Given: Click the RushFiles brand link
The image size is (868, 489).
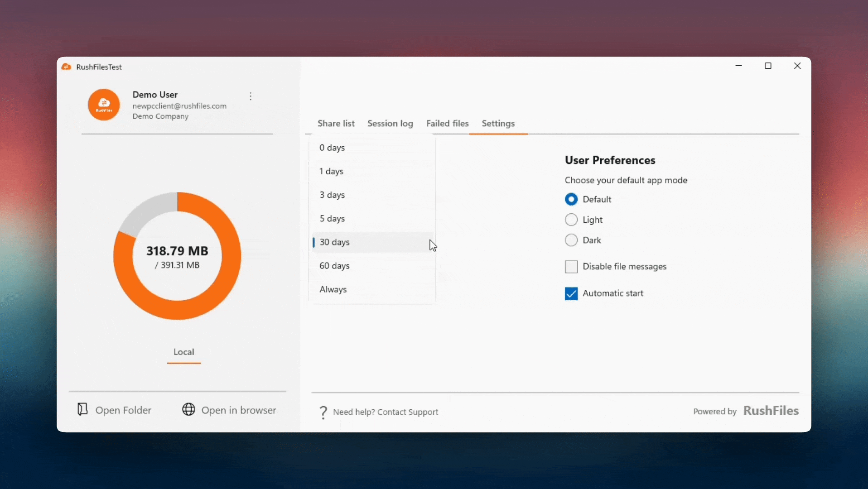Looking at the screenshot, I should pos(771,411).
